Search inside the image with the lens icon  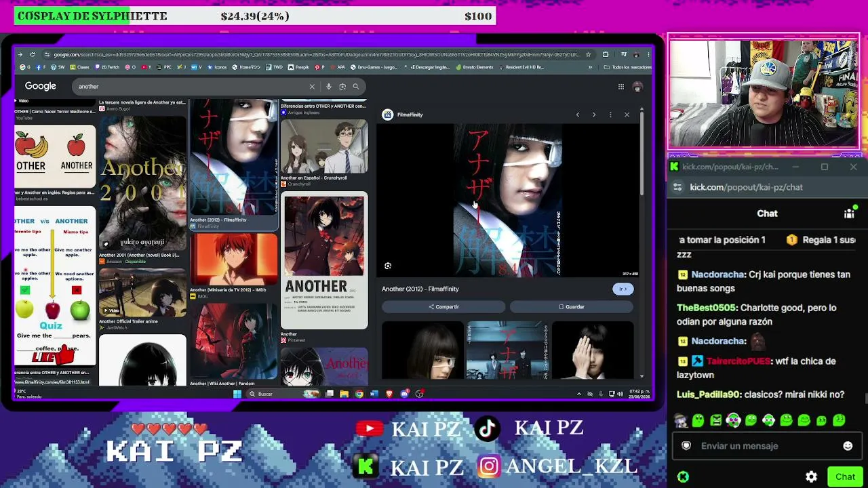coord(388,266)
